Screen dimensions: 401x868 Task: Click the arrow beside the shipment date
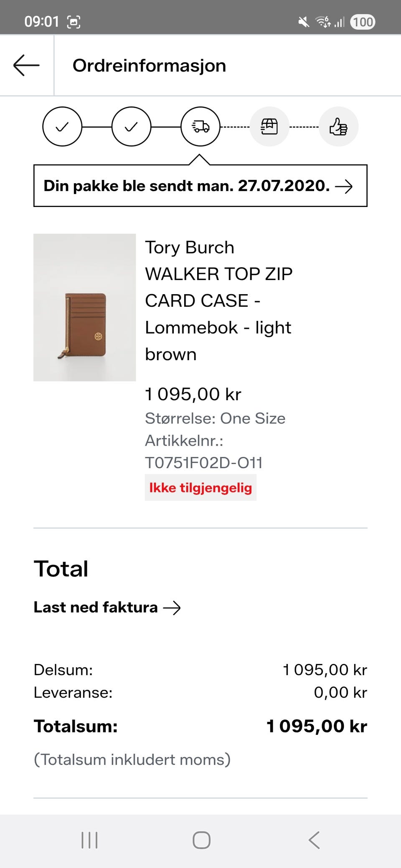[344, 187]
